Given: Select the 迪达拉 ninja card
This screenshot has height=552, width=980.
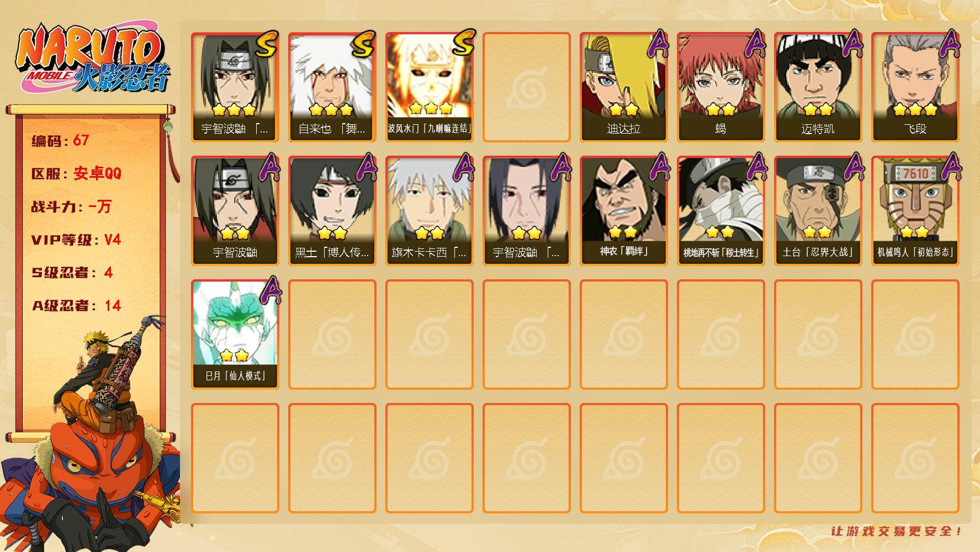Looking at the screenshot, I should tap(623, 87).
